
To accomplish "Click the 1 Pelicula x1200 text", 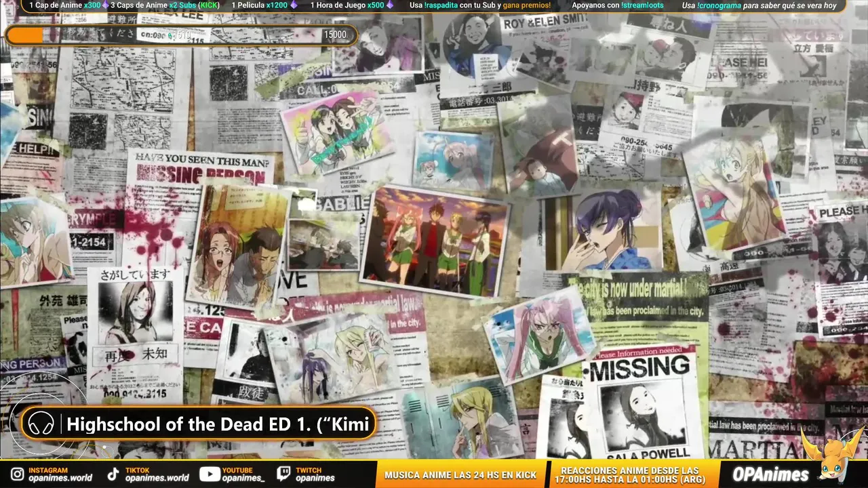I will 260,5.
